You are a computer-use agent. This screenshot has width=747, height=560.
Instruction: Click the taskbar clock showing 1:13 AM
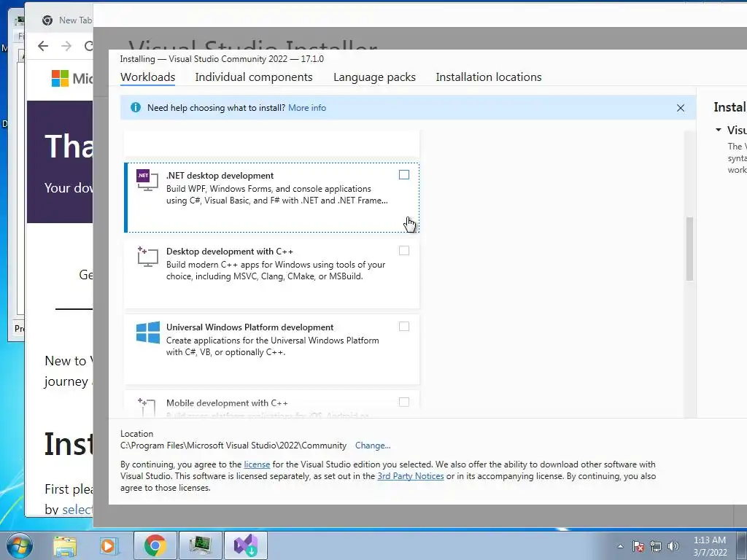(x=710, y=546)
